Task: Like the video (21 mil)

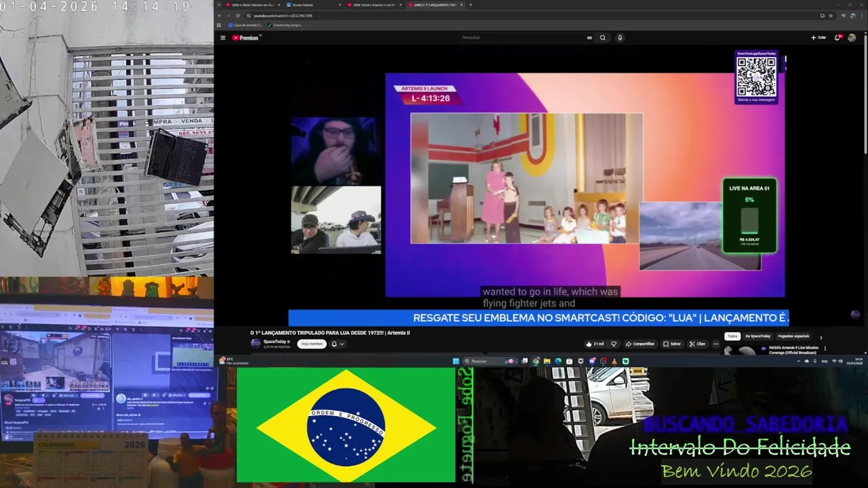Action: click(x=595, y=344)
